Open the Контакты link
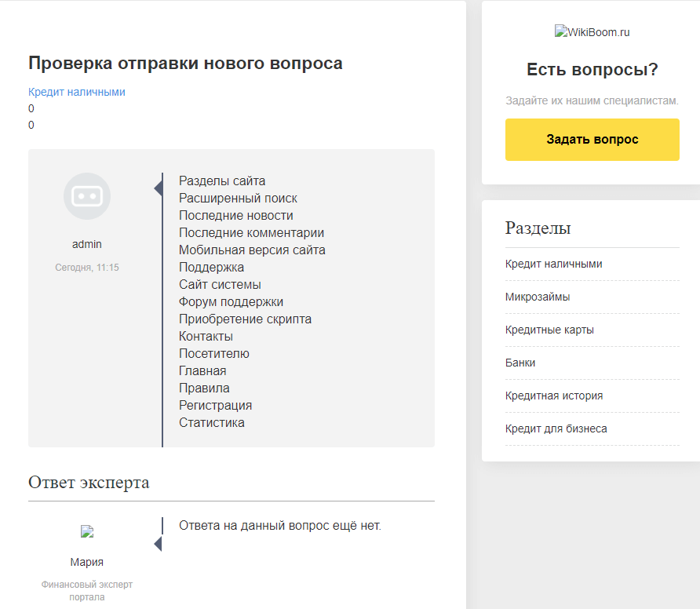Image resolution: width=700 pixels, height=609 pixels. [x=206, y=336]
